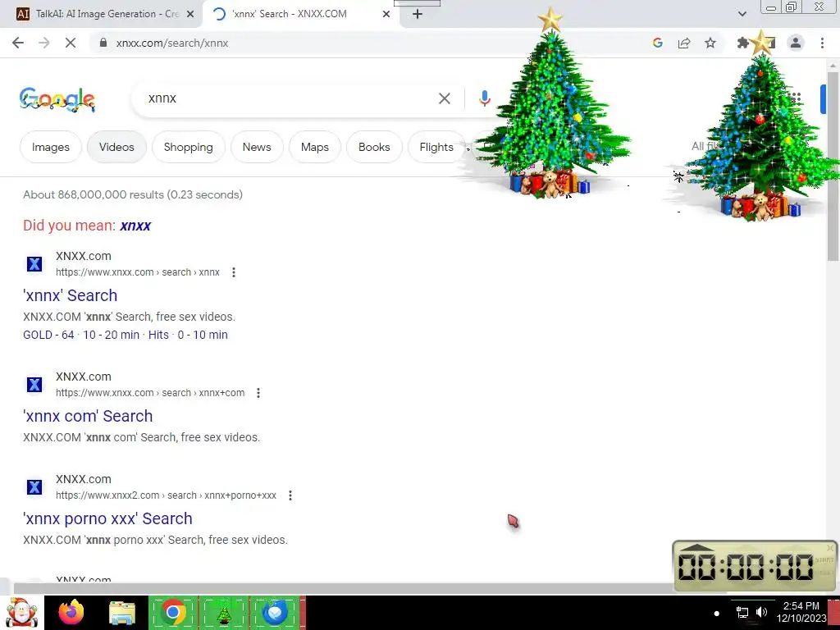
Task: Expand the tab search chevron
Action: [x=742, y=14]
